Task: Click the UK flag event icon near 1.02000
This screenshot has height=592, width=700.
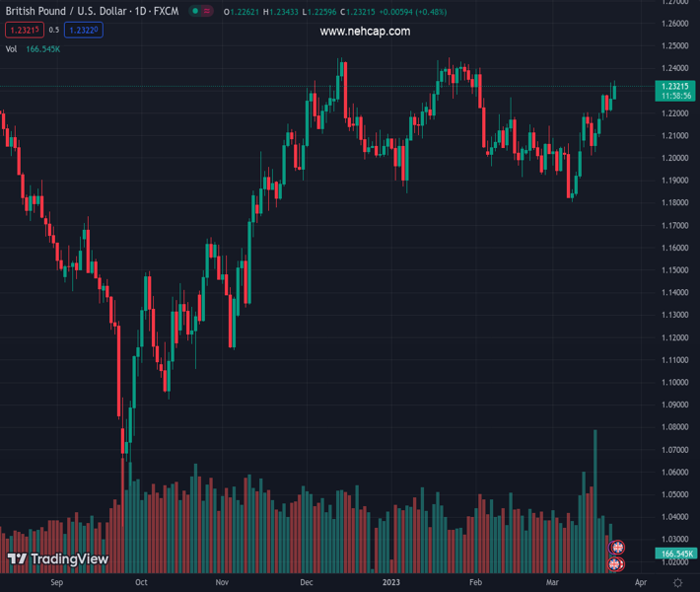Action: (x=615, y=563)
